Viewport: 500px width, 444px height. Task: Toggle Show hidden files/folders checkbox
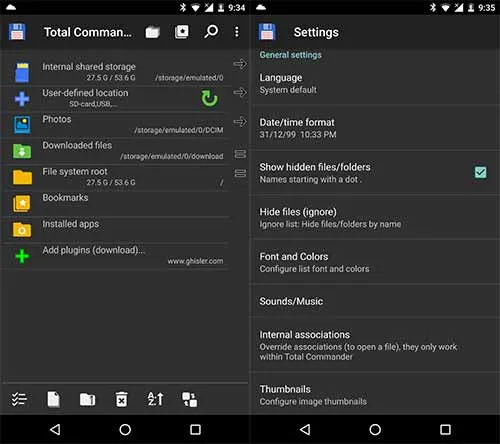(480, 173)
